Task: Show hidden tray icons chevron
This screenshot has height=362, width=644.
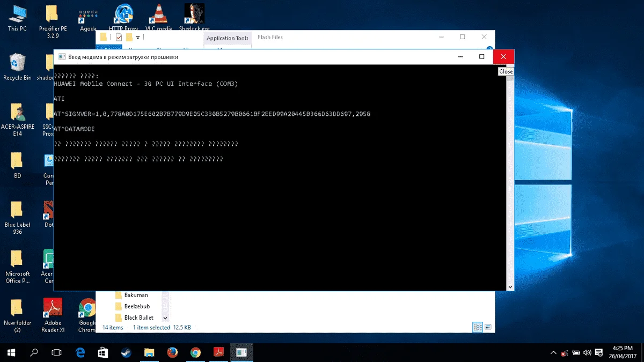Action: [553, 353]
